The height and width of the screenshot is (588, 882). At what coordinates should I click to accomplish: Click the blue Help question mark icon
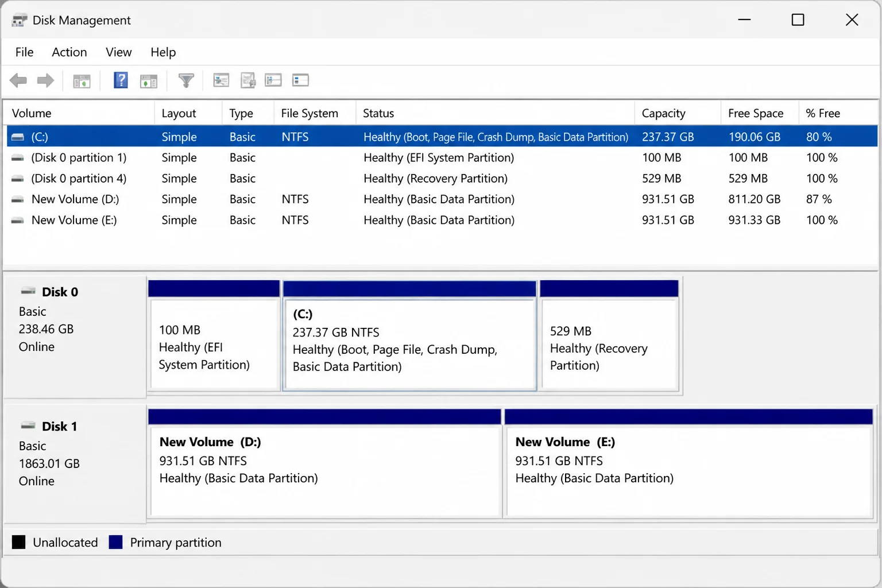tap(121, 80)
